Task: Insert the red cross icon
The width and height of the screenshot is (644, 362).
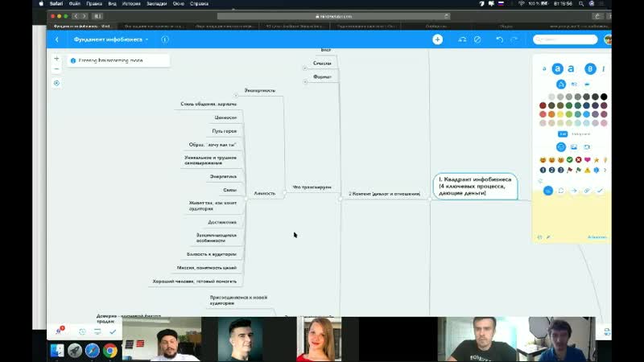Action: pos(578,159)
